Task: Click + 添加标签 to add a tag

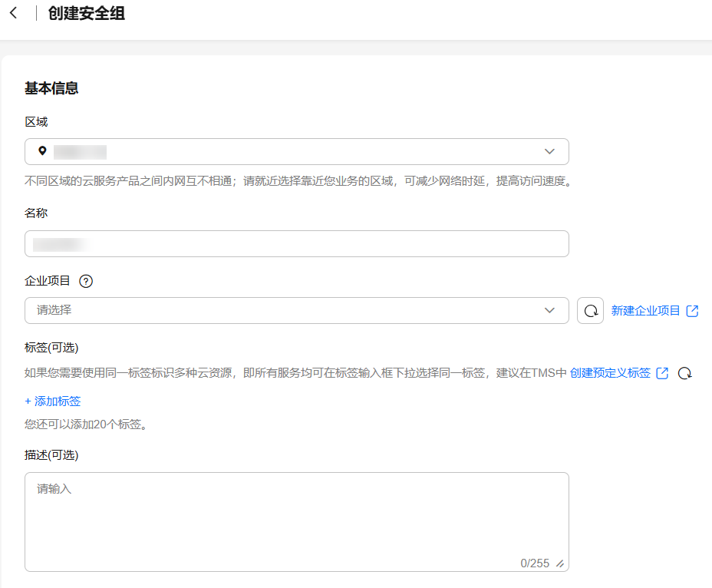Action: tap(53, 401)
